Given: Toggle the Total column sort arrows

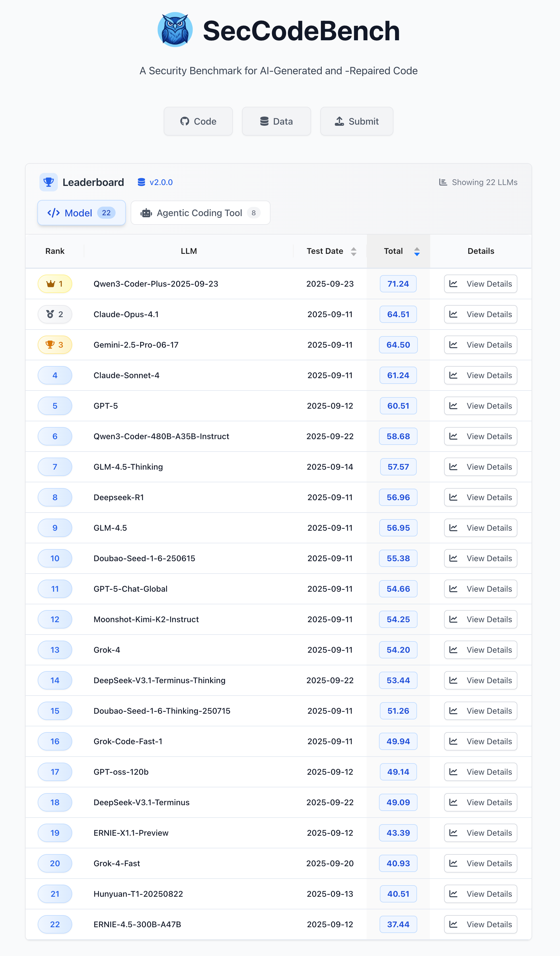Looking at the screenshot, I should coord(417,251).
